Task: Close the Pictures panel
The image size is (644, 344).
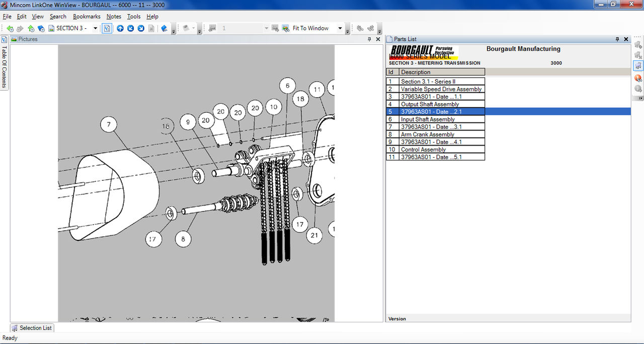Action: [x=378, y=39]
